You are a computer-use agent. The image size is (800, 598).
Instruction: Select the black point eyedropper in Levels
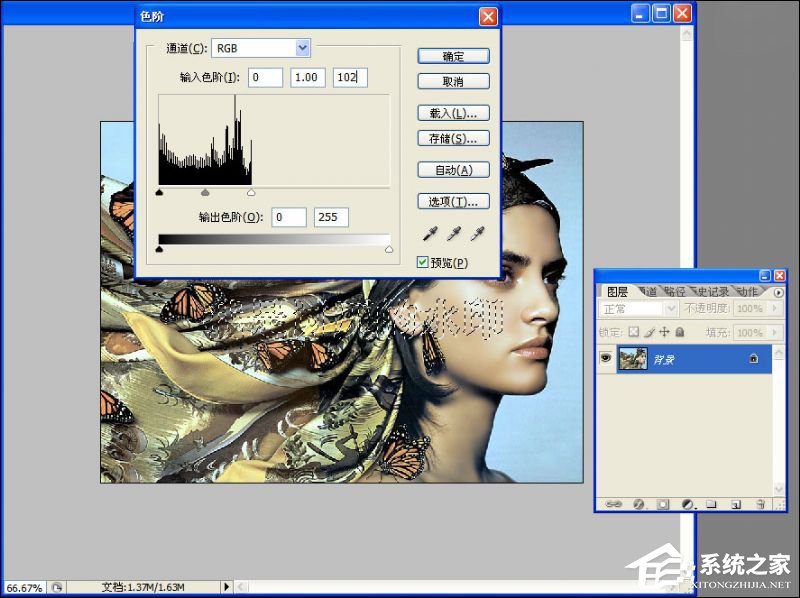click(430, 234)
